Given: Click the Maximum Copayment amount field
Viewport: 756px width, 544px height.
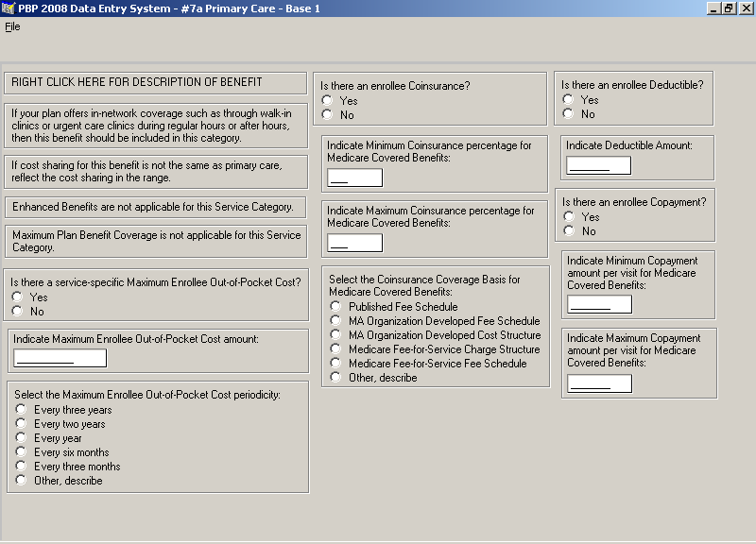Looking at the screenshot, I should coord(599,384).
